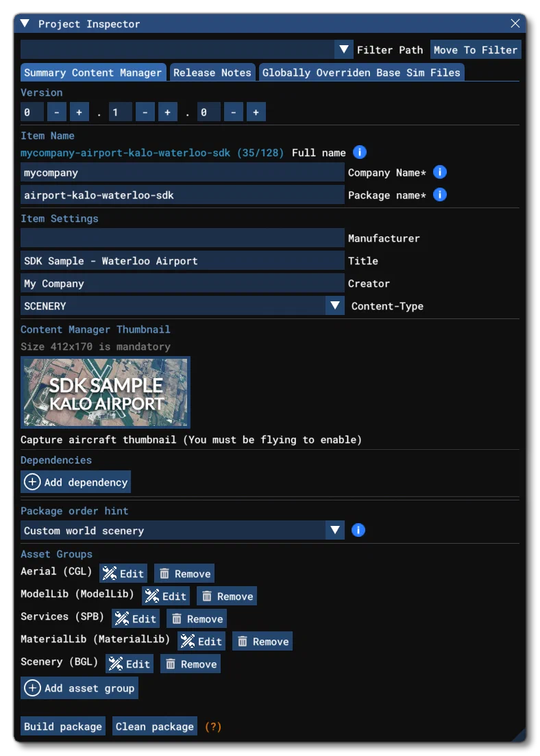
Task: Click the Move To Filter button
Action: 476,50
